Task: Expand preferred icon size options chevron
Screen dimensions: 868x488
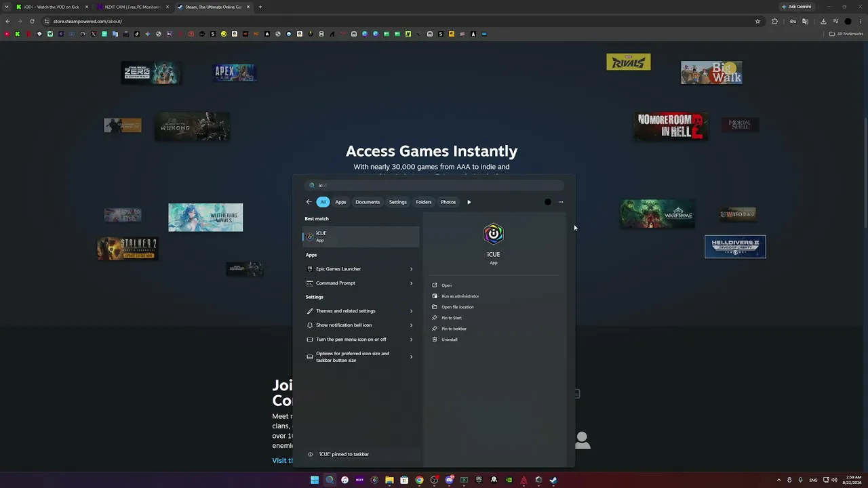Action: click(411, 357)
